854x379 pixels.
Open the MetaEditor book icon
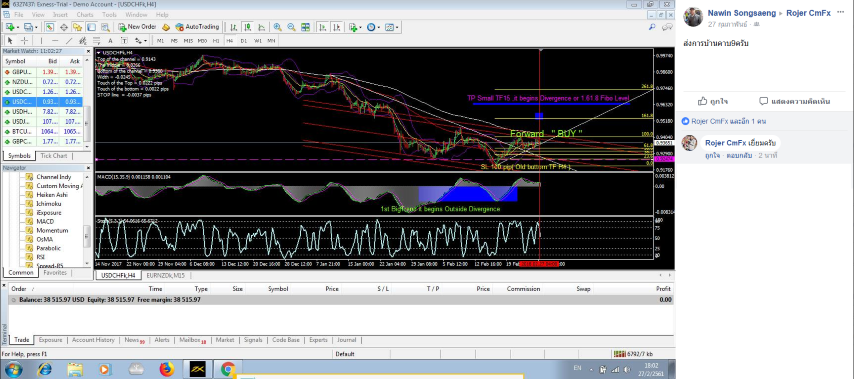[x=166, y=27]
